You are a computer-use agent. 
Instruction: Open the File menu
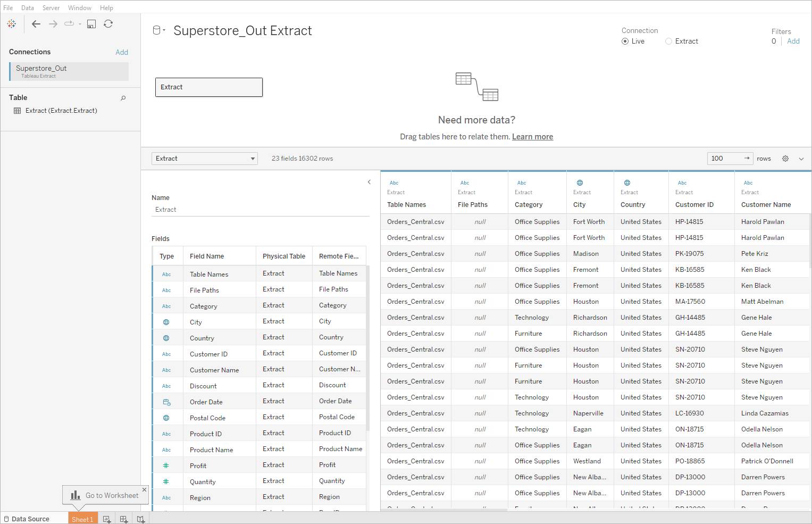tap(8, 8)
